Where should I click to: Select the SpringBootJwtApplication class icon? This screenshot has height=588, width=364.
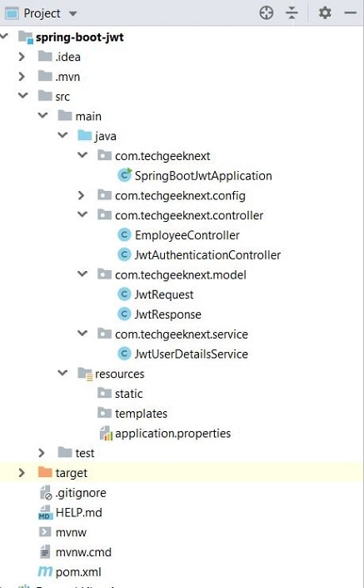pos(124,175)
